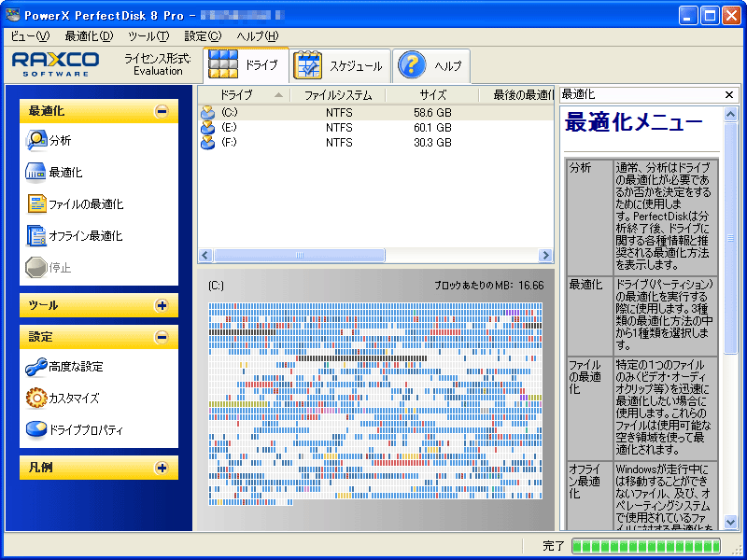
Task: Select the (E:) drive row
Action: tap(376, 128)
